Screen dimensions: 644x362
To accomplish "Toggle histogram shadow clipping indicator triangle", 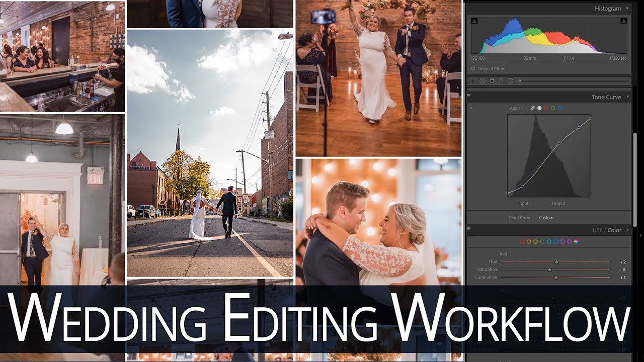I will (x=473, y=21).
